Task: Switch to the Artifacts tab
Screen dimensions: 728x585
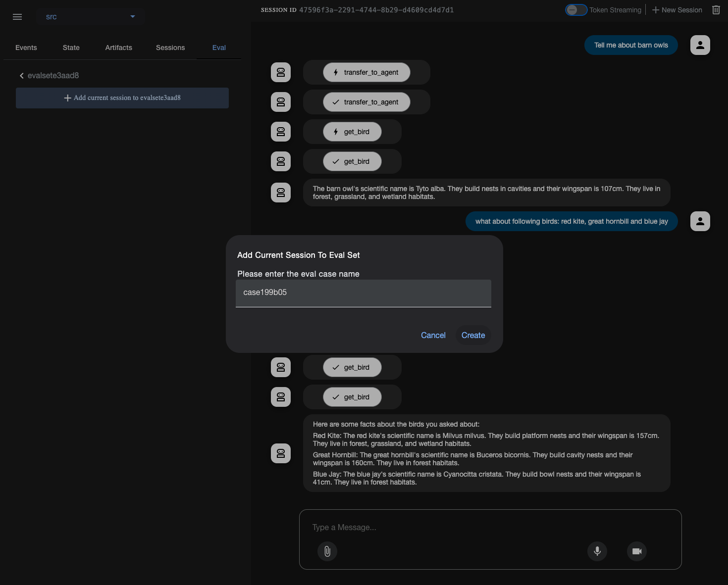Action: tap(119, 48)
